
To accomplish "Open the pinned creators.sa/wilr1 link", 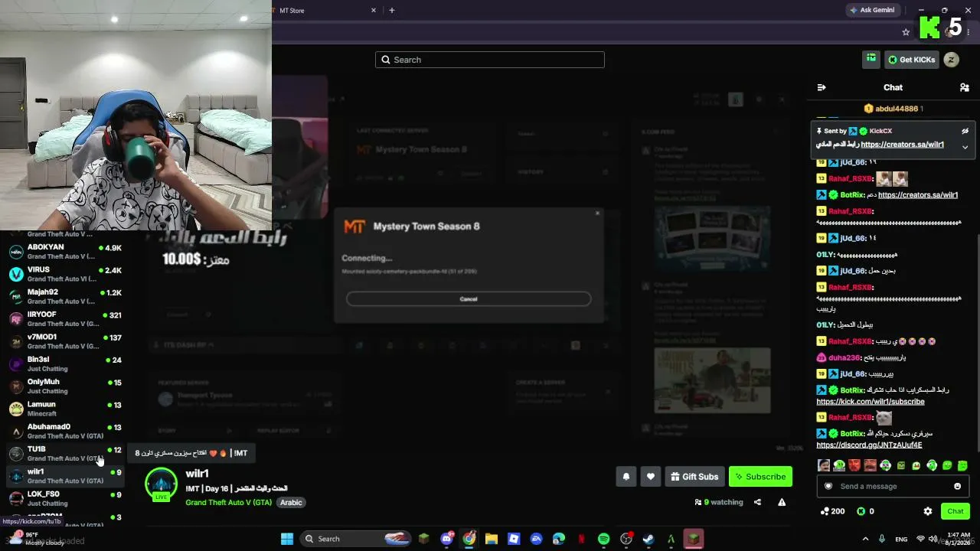I will 902,145.
